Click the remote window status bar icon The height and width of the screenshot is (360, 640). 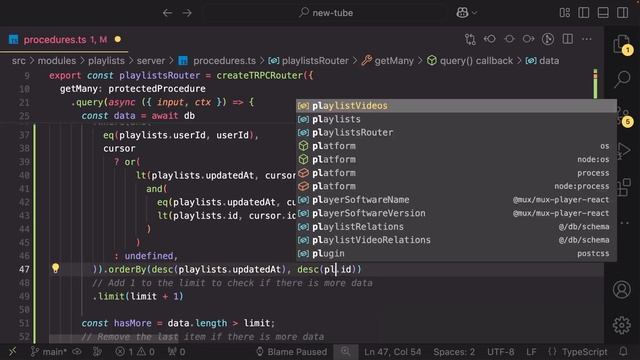click(x=12, y=351)
